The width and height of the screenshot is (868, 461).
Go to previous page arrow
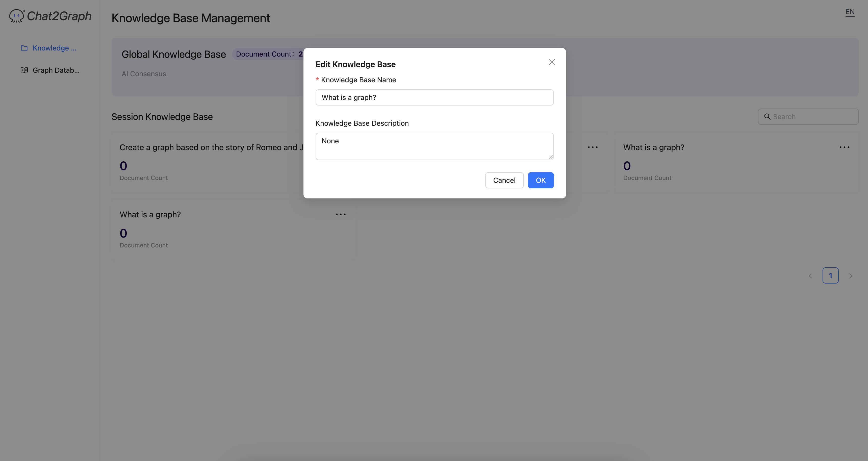point(810,276)
